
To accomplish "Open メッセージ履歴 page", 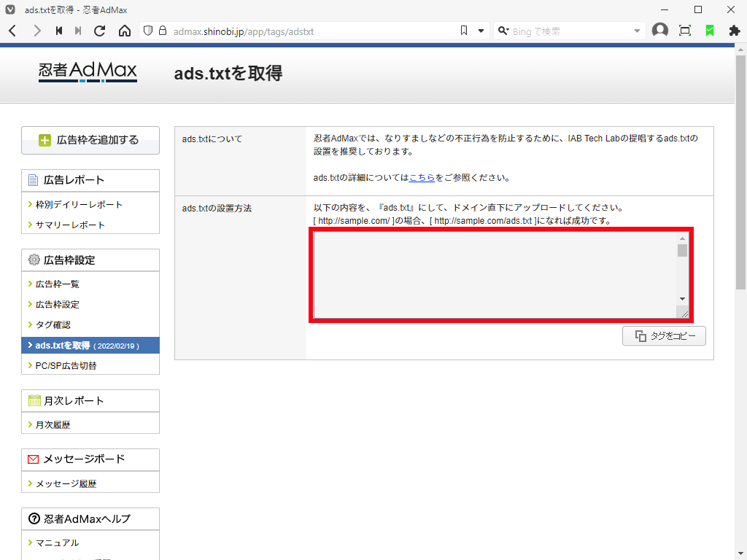I will (x=66, y=484).
